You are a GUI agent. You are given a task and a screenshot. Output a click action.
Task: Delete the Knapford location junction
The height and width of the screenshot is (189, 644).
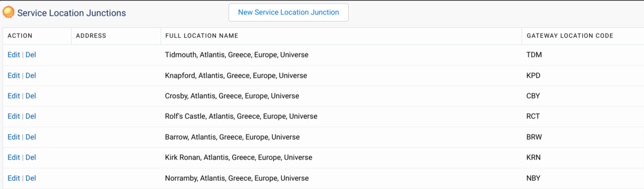31,76
